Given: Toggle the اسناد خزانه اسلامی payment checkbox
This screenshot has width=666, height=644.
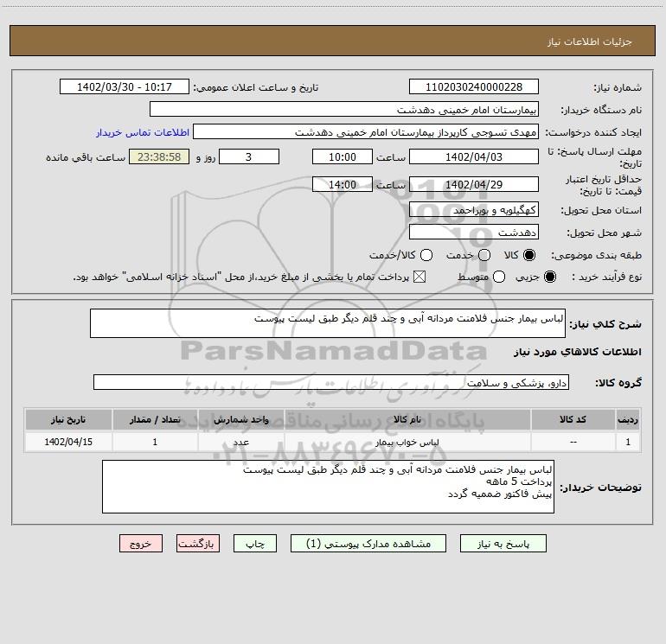Looking at the screenshot, I should coord(419,277).
